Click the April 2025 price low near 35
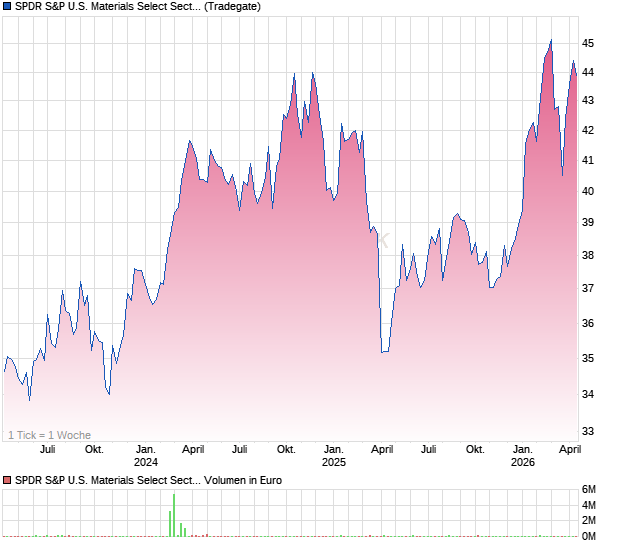The image size is (620, 546). [x=384, y=351]
